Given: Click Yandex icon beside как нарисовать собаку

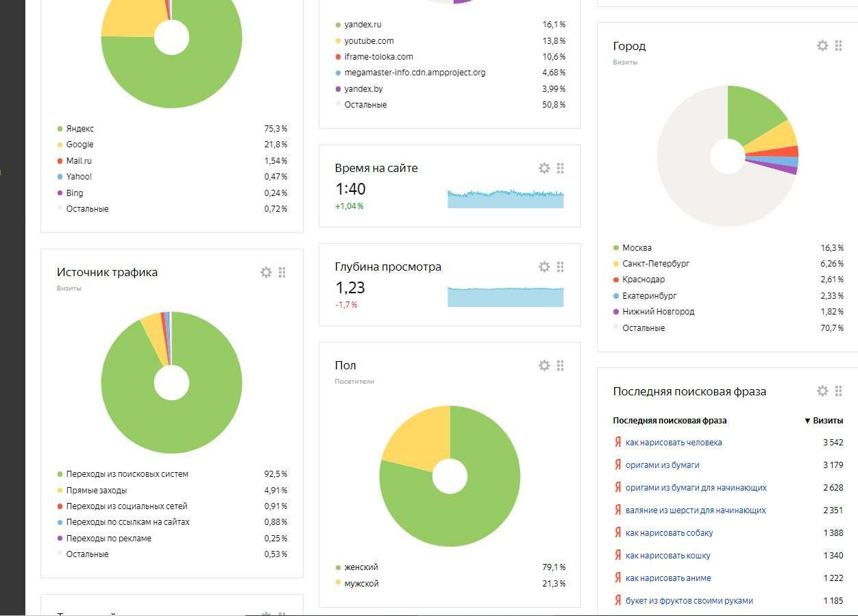Looking at the screenshot, I should coord(617,532).
